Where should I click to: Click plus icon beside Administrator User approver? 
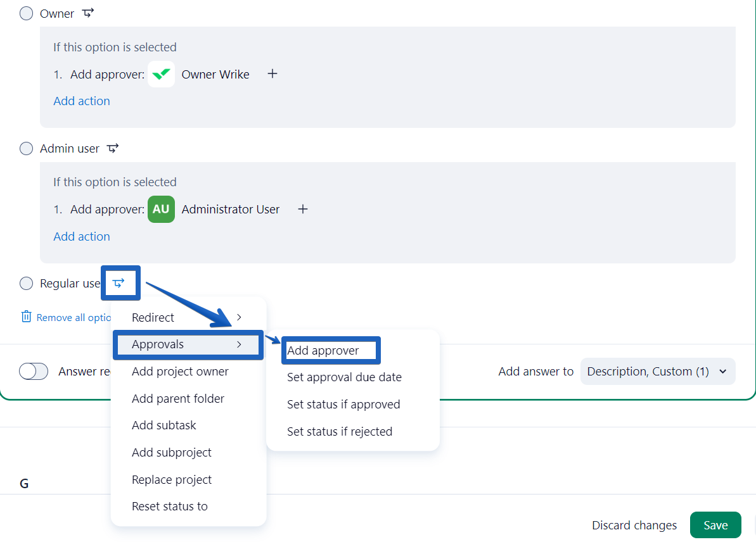point(303,209)
